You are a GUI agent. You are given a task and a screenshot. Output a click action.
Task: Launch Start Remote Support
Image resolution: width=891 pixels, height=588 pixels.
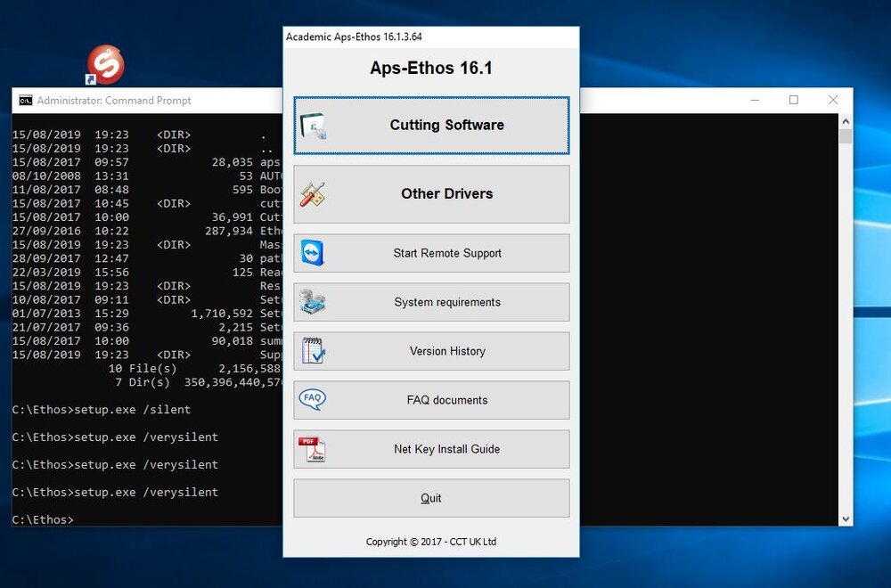[x=431, y=253]
